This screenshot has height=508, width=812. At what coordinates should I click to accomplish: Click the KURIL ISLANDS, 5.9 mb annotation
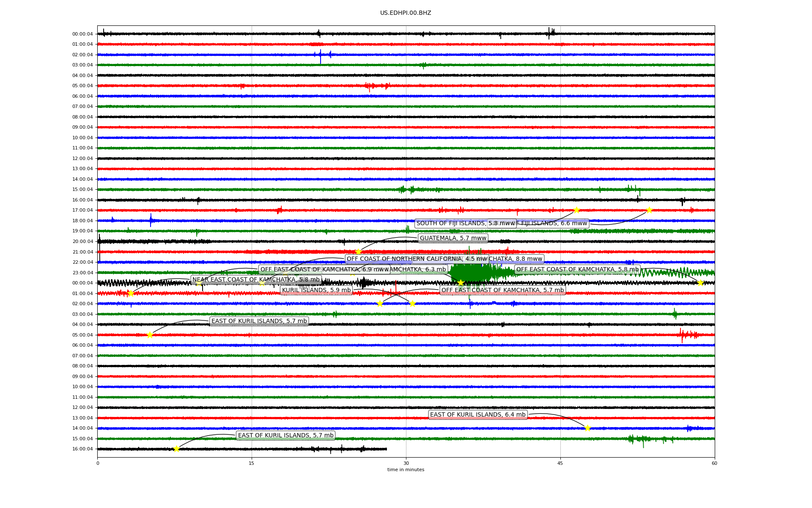[x=316, y=290]
